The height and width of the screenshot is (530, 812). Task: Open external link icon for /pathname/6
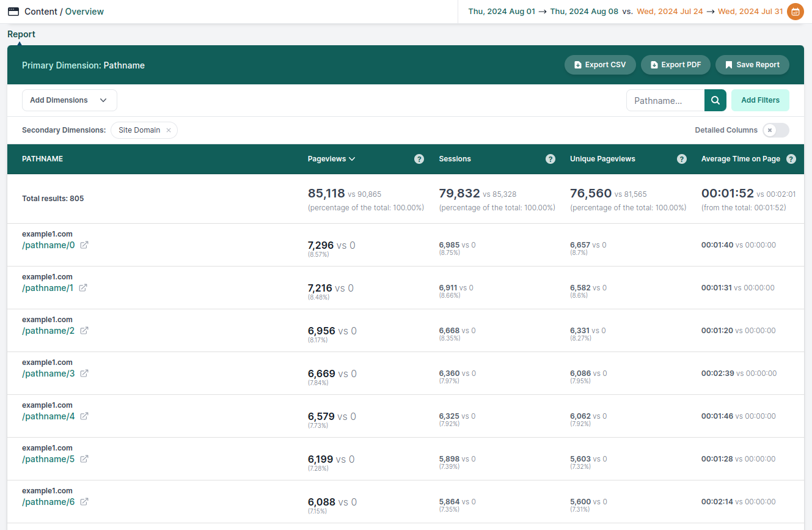click(x=84, y=502)
